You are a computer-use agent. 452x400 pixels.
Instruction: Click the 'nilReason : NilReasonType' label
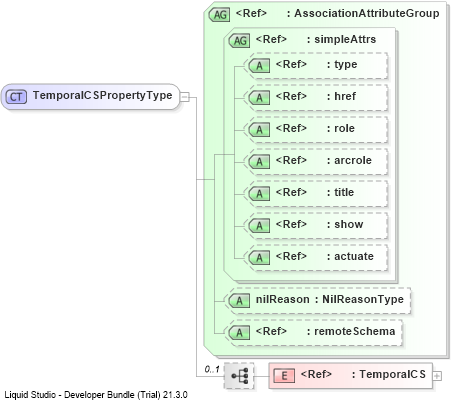330,299
